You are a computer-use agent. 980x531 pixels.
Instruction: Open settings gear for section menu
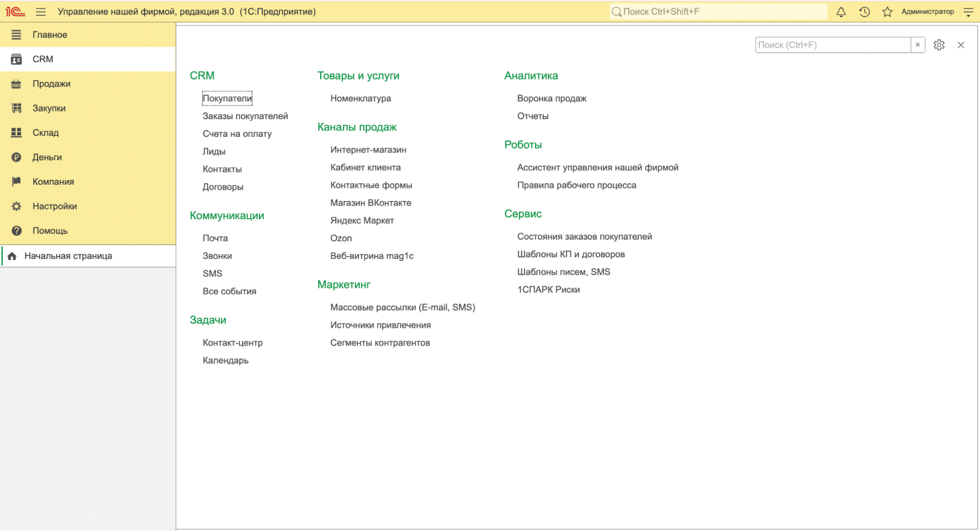939,45
